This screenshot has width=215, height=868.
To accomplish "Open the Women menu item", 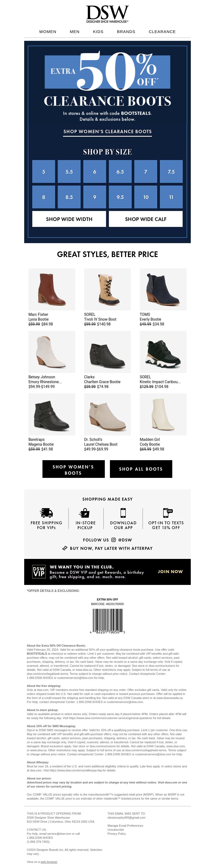I will [x=48, y=32].
